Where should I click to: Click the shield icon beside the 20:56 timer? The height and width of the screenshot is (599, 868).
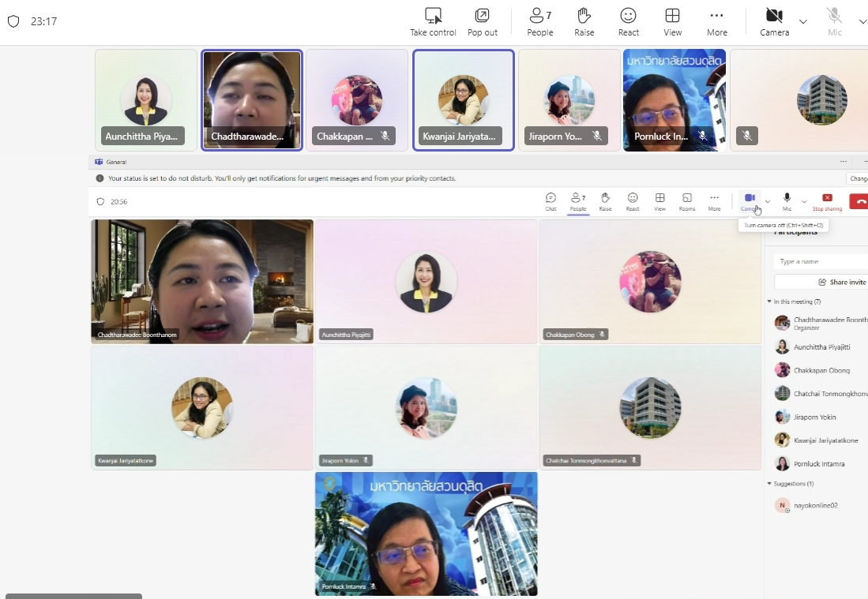100,202
